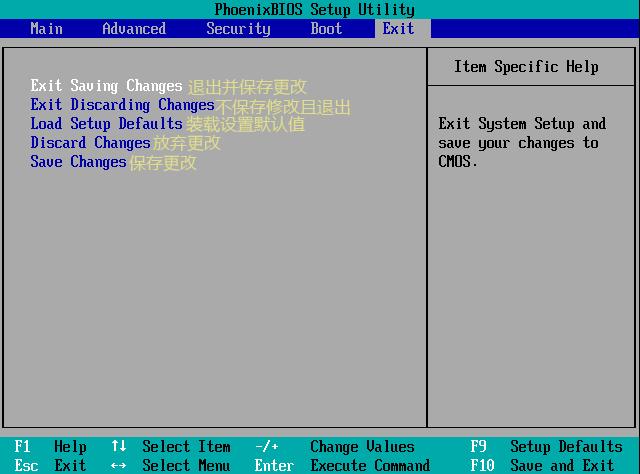Click the PhoenixBIOS Setup Utility title
Screen dimensions: 640x474
click(314, 9)
